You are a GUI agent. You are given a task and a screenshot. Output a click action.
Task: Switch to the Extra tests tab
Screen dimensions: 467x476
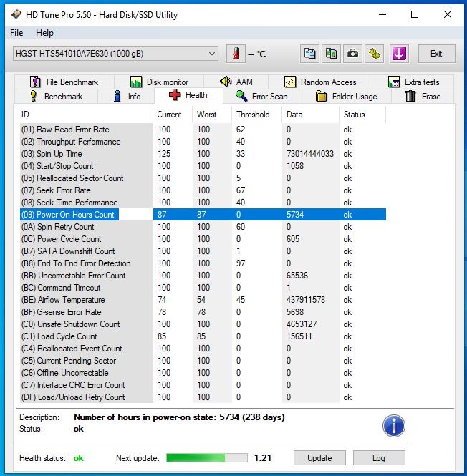[413, 82]
